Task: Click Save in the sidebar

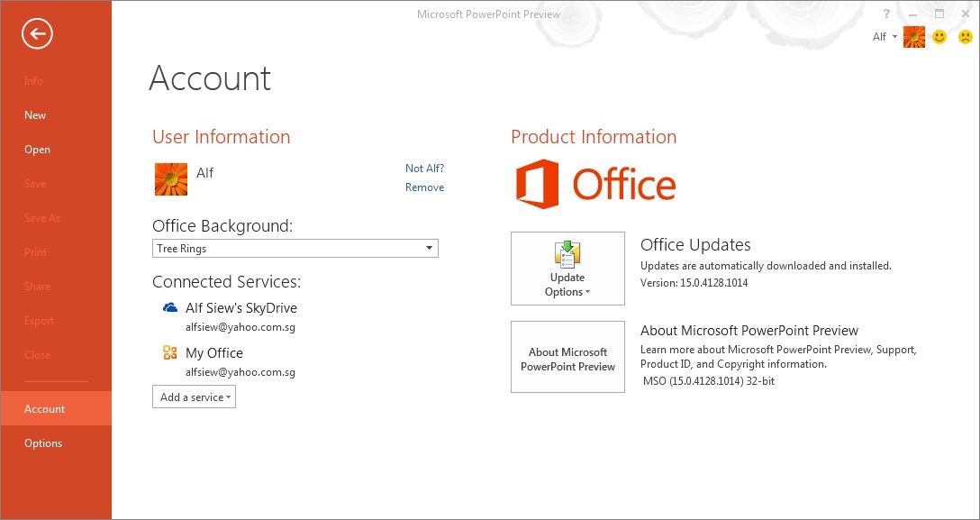Action: pos(35,184)
